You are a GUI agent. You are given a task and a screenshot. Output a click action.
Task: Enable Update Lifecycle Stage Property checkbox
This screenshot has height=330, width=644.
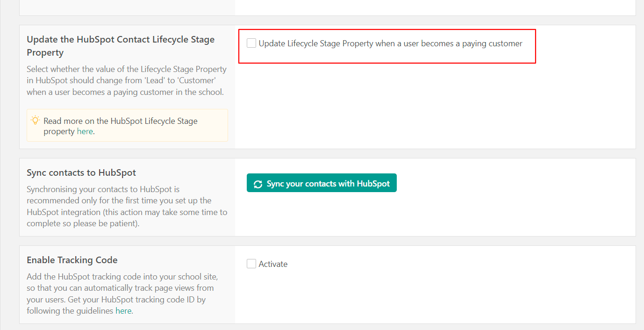pyautogui.click(x=251, y=43)
